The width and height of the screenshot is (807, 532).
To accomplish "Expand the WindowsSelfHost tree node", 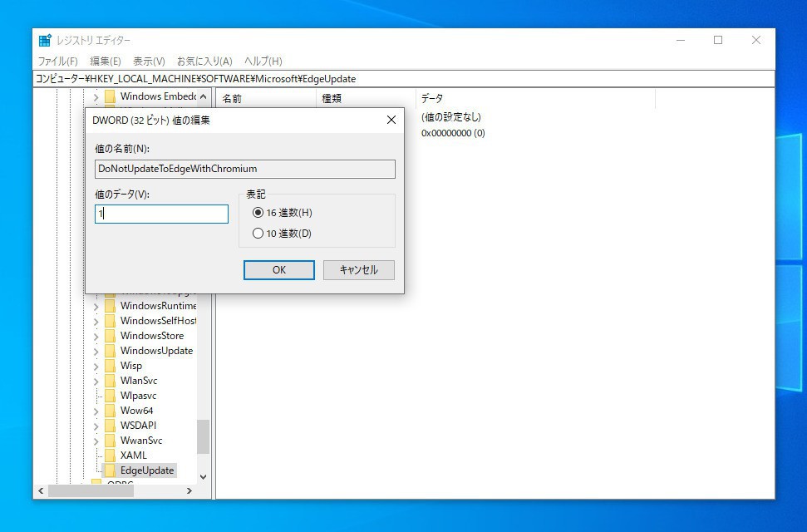I will (96, 321).
